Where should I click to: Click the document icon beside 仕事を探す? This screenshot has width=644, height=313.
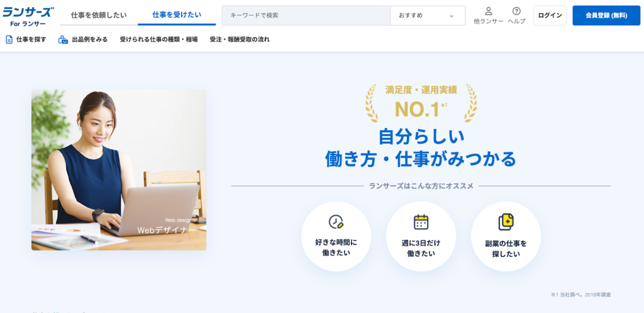(x=9, y=40)
